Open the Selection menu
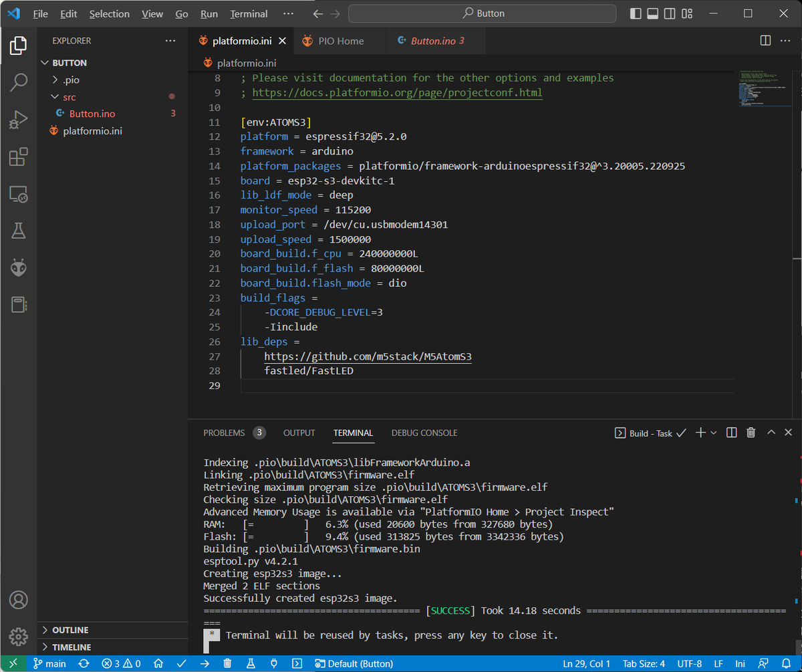Image resolution: width=802 pixels, height=672 pixels. (110, 13)
